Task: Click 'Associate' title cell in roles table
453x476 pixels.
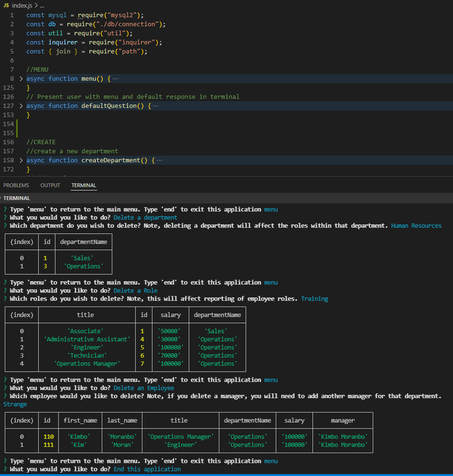Action: [86, 331]
